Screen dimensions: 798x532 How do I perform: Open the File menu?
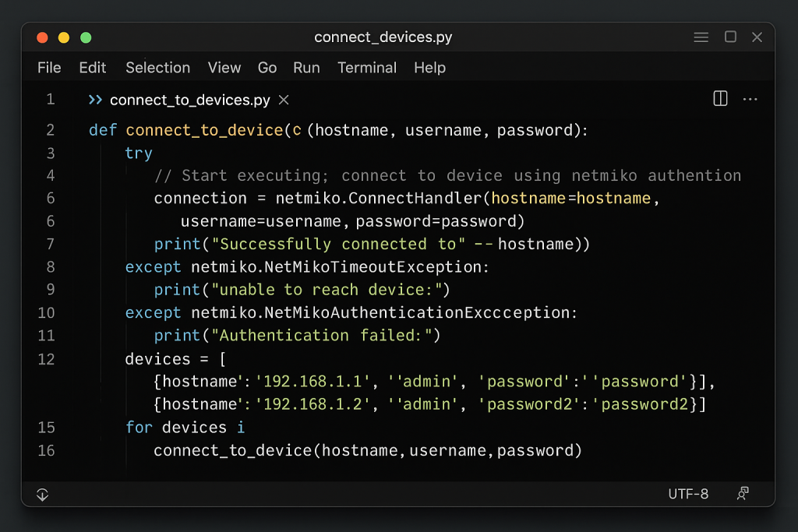click(49, 68)
